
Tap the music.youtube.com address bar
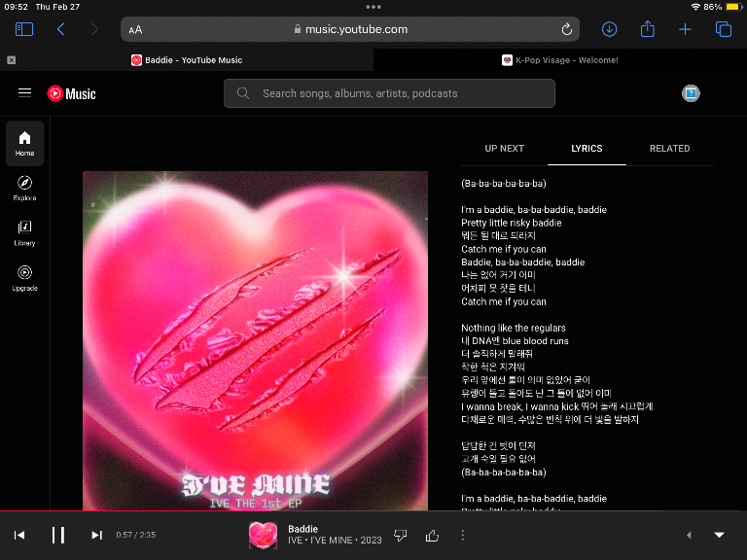pos(350,29)
